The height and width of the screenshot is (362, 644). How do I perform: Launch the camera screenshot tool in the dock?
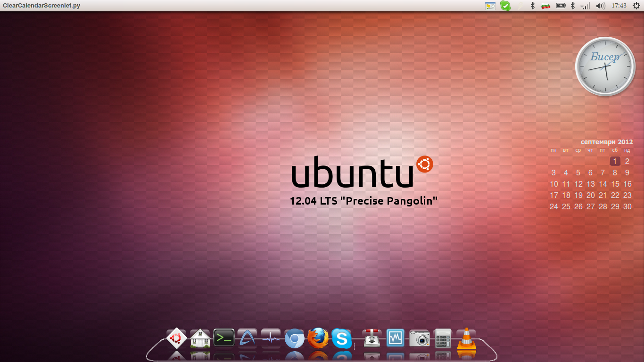point(419,338)
